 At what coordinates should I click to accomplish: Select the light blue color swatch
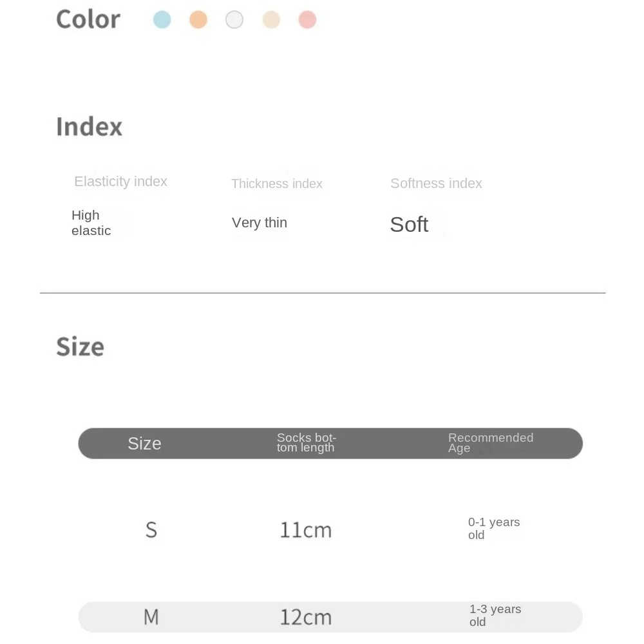(162, 20)
